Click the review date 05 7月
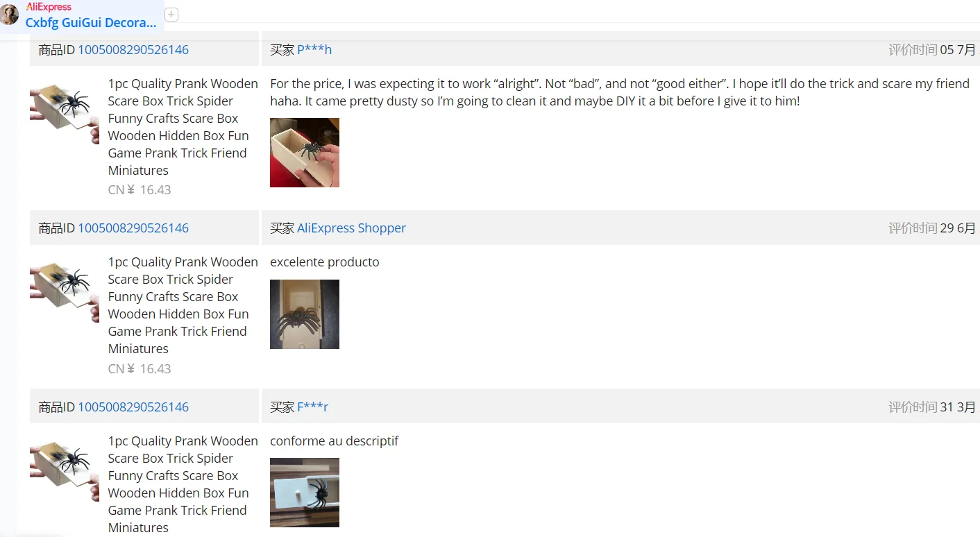Screen dimensions: 980x537 tap(958, 50)
